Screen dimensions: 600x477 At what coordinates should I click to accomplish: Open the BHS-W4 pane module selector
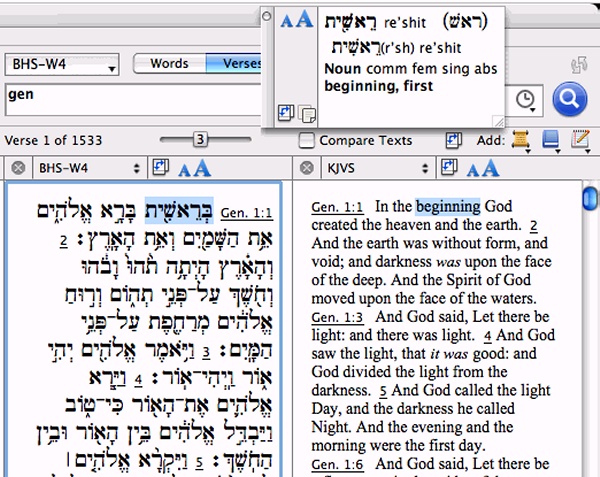click(89, 168)
